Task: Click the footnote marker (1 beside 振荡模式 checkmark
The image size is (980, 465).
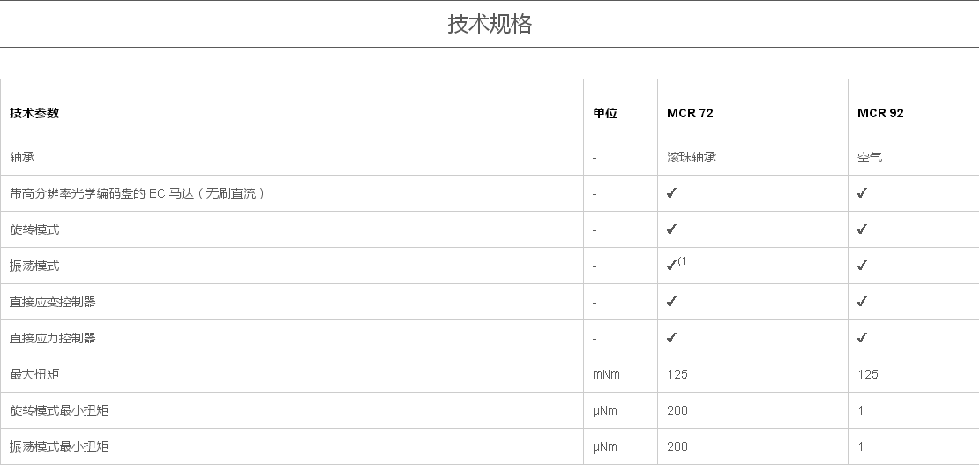Action: [683, 261]
